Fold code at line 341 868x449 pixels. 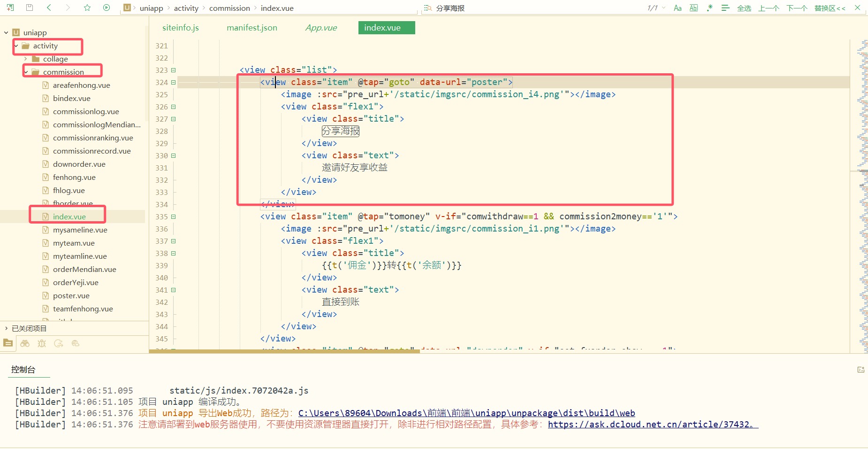click(173, 290)
